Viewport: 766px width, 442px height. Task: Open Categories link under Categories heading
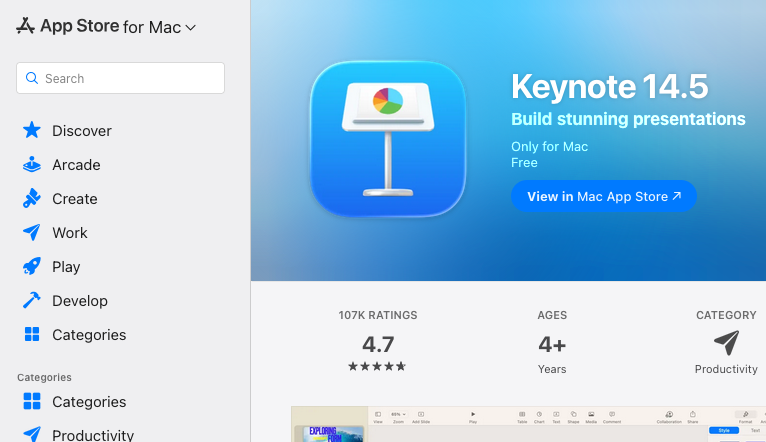point(89,402)
